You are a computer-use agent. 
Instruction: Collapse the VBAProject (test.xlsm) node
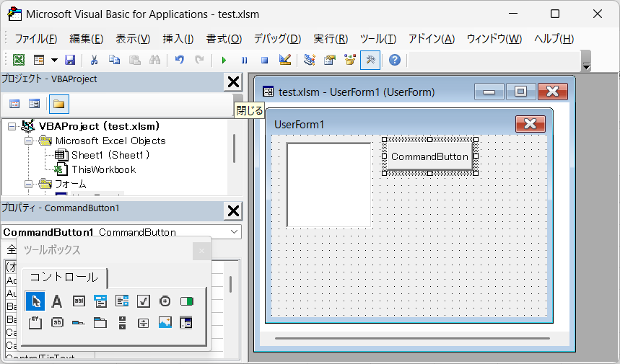point(12,126)
